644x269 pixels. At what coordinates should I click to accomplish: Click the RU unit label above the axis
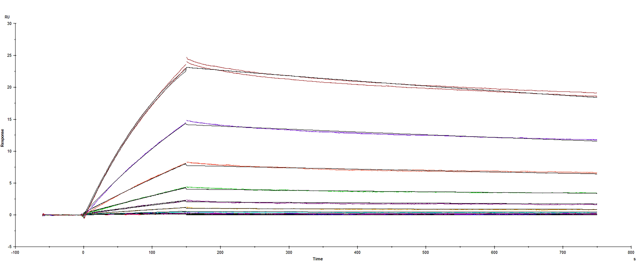(7, 17)
